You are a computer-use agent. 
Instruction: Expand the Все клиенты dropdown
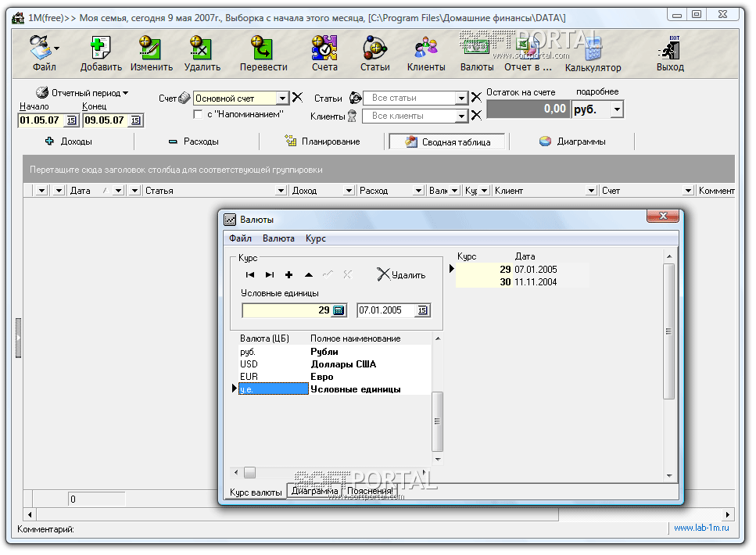point(461,116)
